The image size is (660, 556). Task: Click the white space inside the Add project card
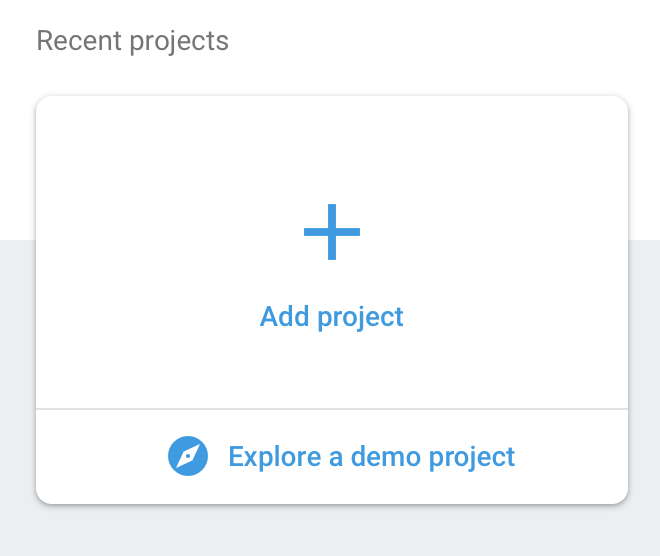(150, 180)
